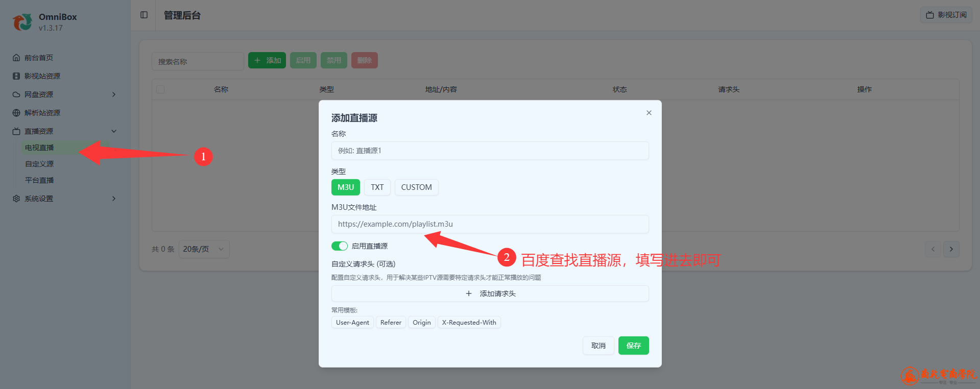Click the globe icon for 解析站资源
This screenshot has width=980, height=389.
[16, 113]
